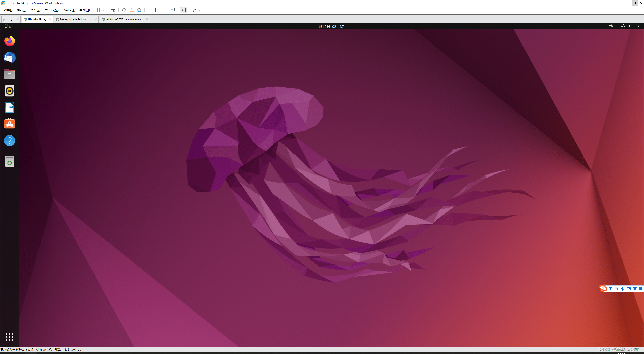
Task: Open the power options dropdown arrow
Action: pyautogui.click(x=104, y=10)
